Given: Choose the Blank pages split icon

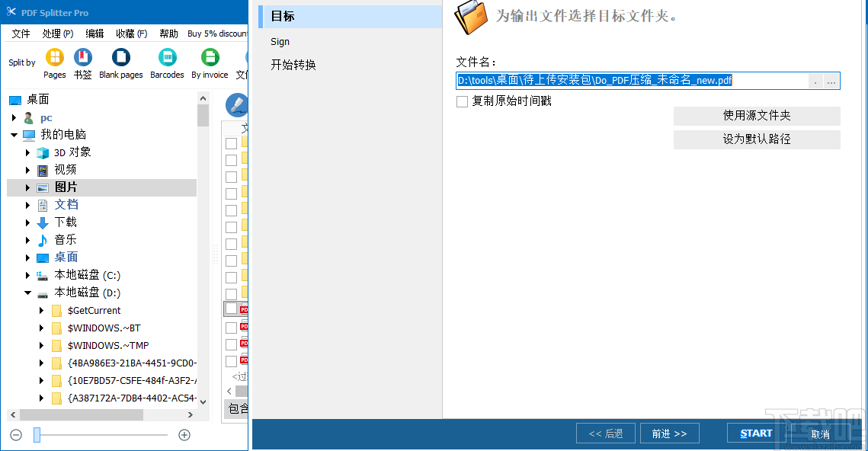Looking at the screenshot, I should tap(120, 58).
